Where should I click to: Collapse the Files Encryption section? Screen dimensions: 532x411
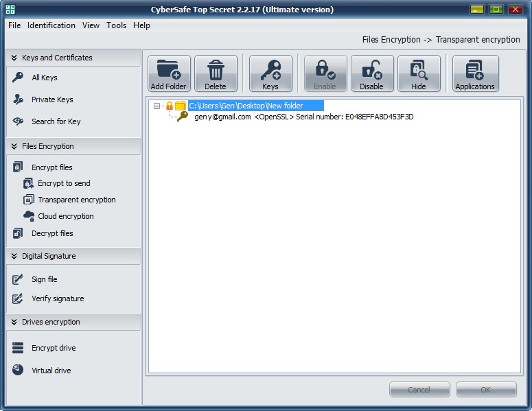(14, 146)
